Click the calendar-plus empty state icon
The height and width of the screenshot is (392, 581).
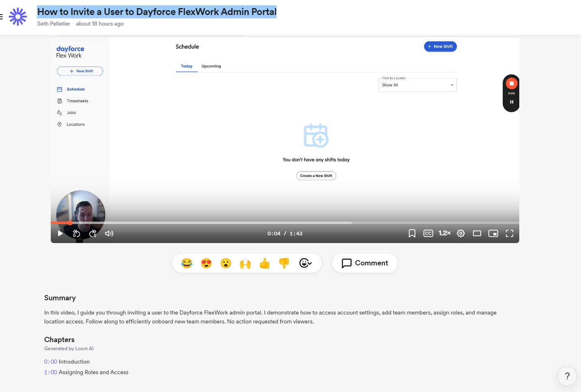(316, 135)
